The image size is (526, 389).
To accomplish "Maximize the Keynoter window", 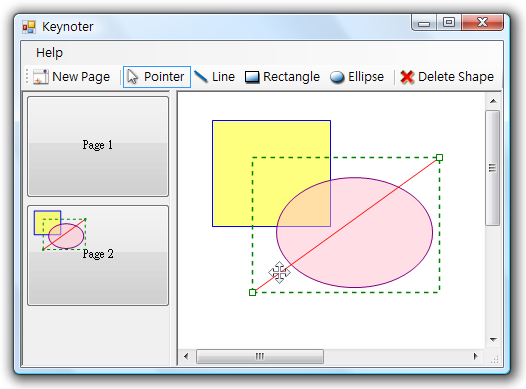I will point(449,23).
